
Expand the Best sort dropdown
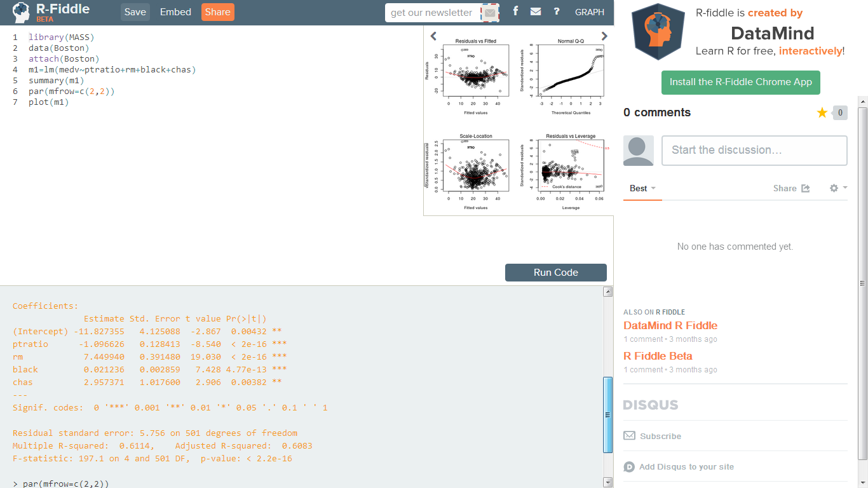[642, 188]
